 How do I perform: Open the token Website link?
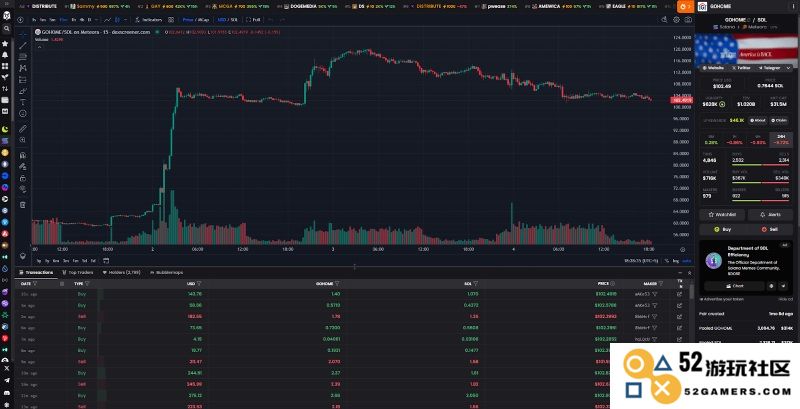[714, 68]
